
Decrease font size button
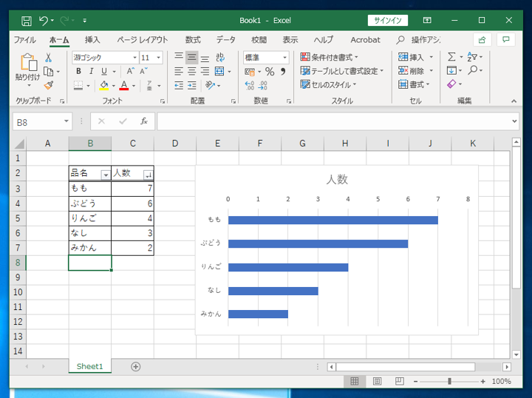tap(143, 71)
